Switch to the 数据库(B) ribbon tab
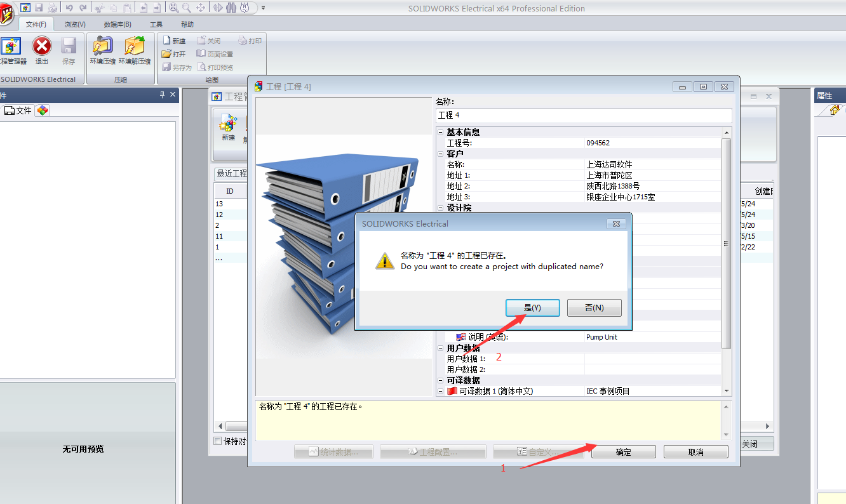This screenshot has height=504, width=846. point(117,24)
